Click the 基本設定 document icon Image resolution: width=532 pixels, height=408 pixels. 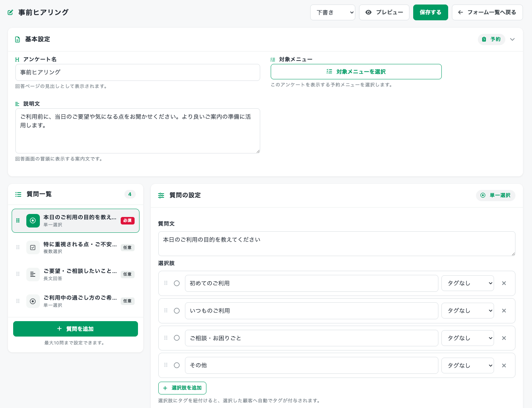pos(17,39)
